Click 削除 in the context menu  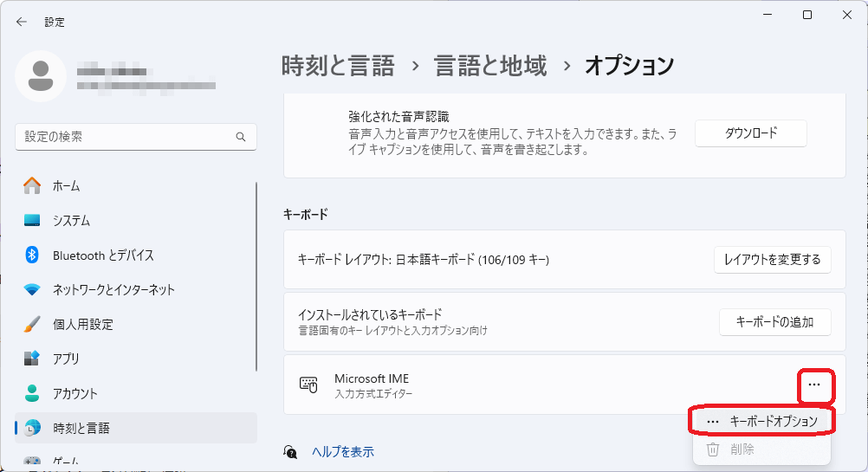click(742, 449)
